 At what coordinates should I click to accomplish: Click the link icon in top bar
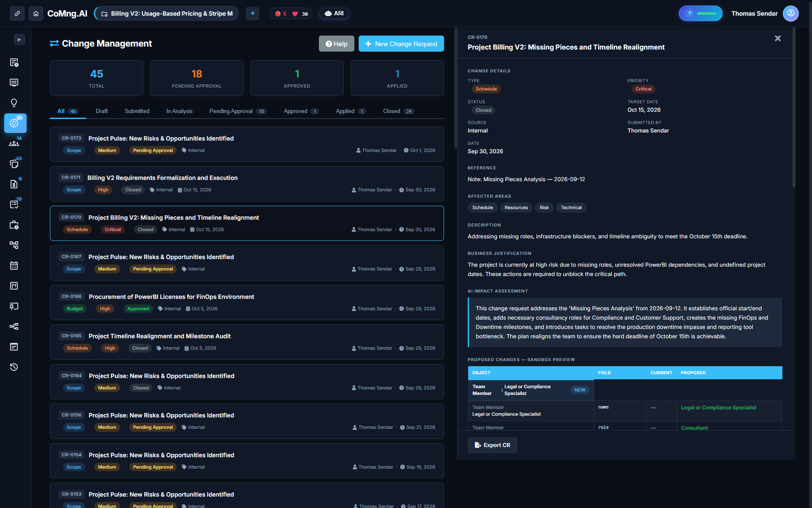click(x=17, y=14)
